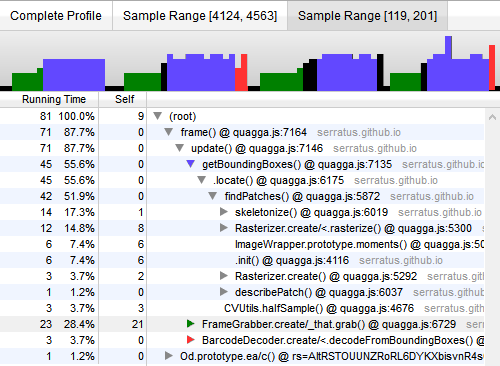
Task: Click the self value 21 for FrameGrabber grab()
Action: [137, 324]
